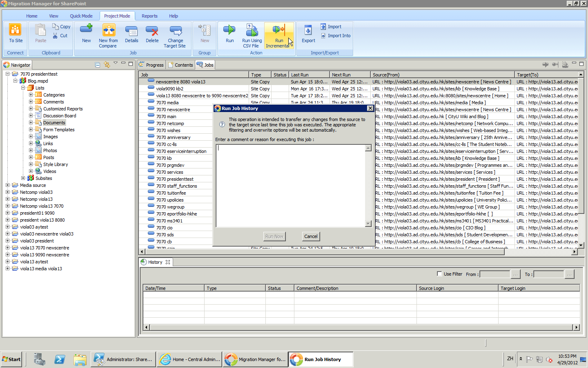
Task: Click the green Run action icon
Action: 229,30
